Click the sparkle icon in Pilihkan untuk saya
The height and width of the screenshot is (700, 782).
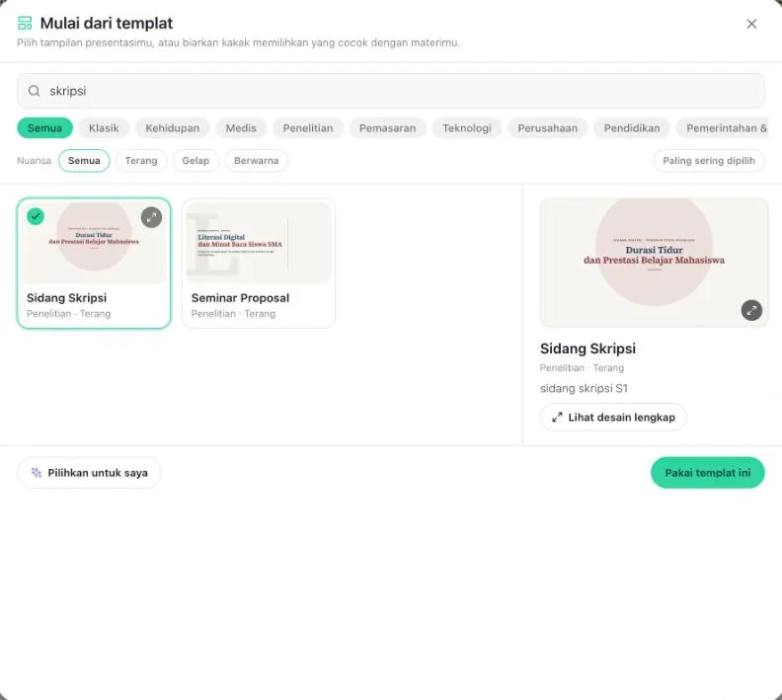point(37,473)
